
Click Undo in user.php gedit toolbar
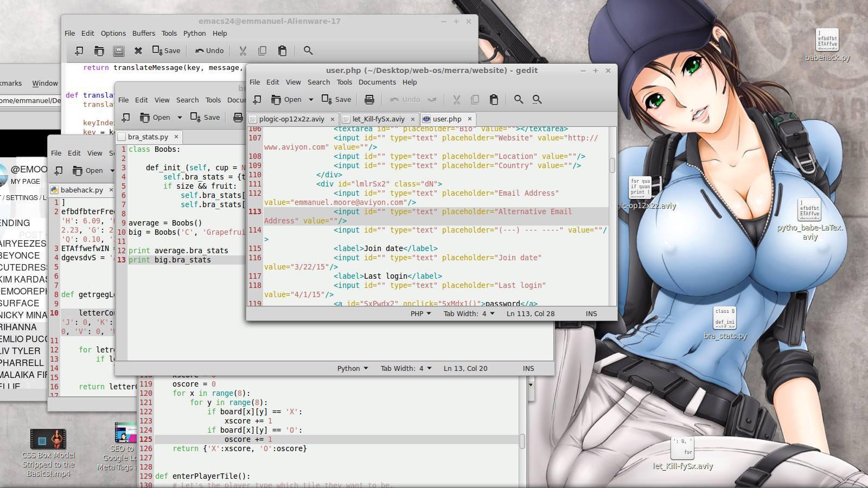click(x=405, y=100)
